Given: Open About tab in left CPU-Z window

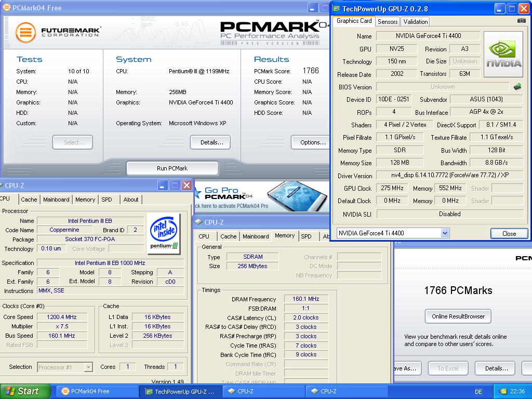Looking at the screenshot, I should tap(130, 199).
